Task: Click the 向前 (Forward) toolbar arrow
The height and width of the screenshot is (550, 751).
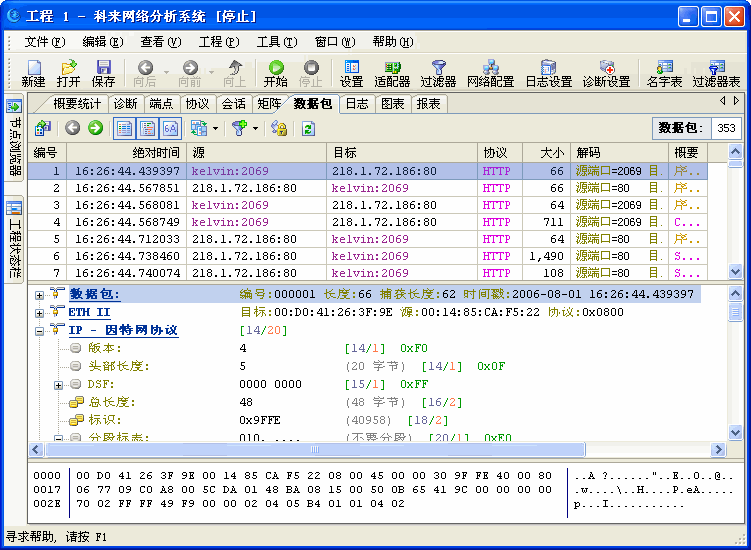Action: point(190,73)
